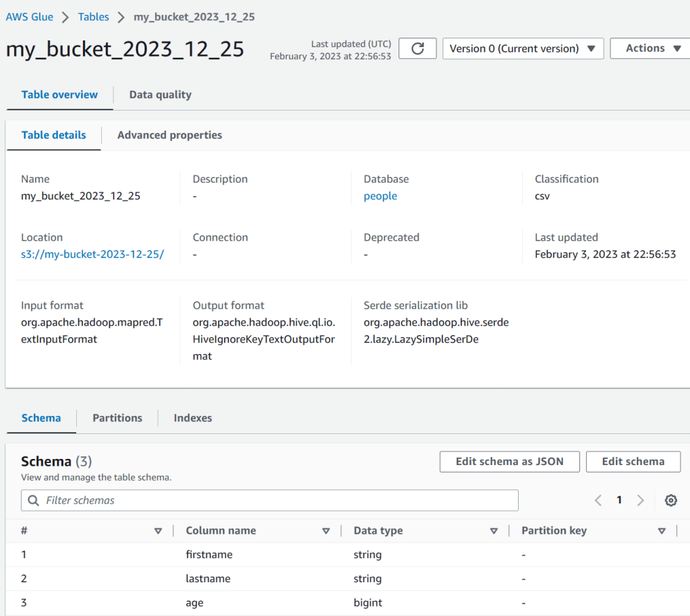The height and width of the screenshot is (616, 690).
Task: Switch to the Indexes tab
Action: [193, 418]
